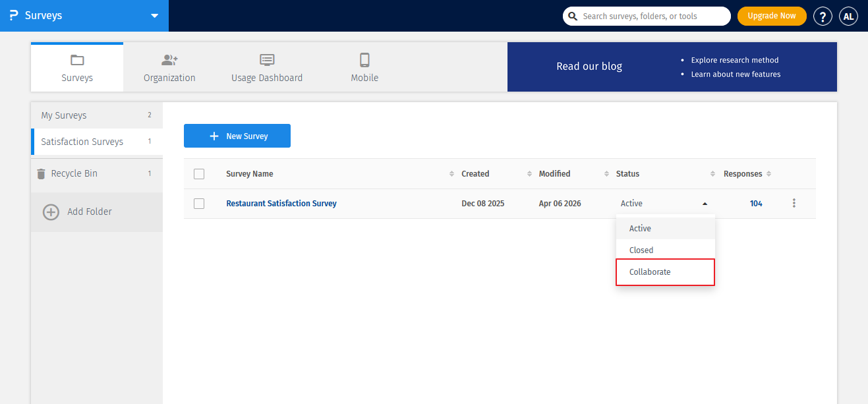868x404 pixels.
Task: Select the My Surveys folder
Action: click(x=97, y=115)
